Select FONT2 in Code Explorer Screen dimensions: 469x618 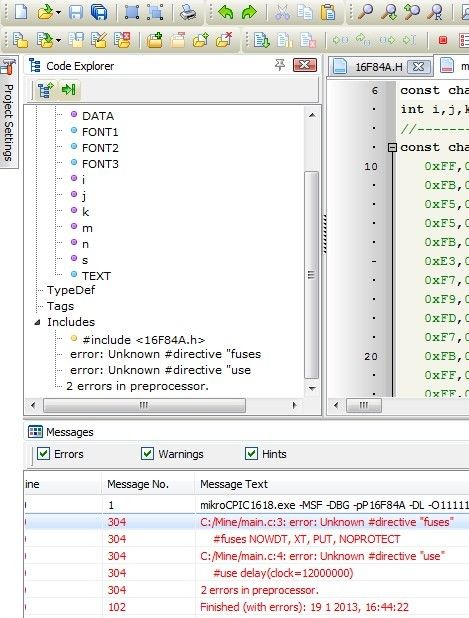pos(100,148)
